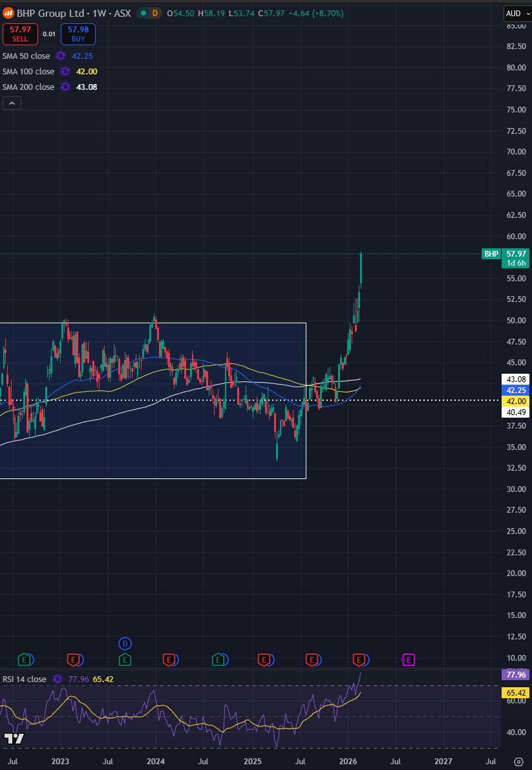The height and width of the screenshot is (770, 532).
Task: Click the 60.00 price scale label
Action: 516,236
